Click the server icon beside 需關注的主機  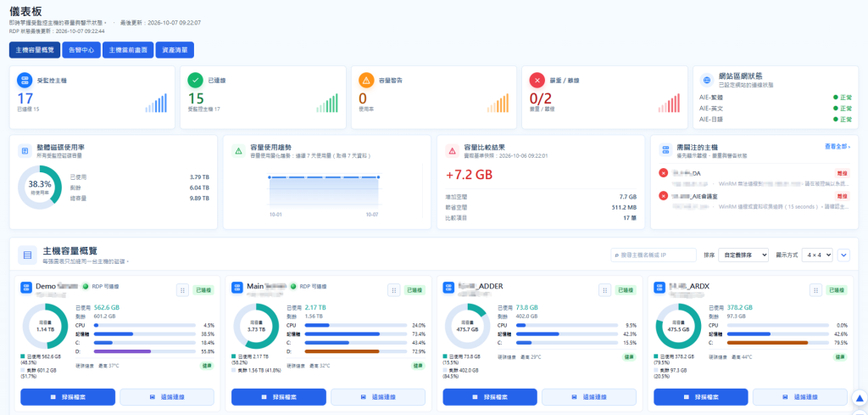point(666,150)
